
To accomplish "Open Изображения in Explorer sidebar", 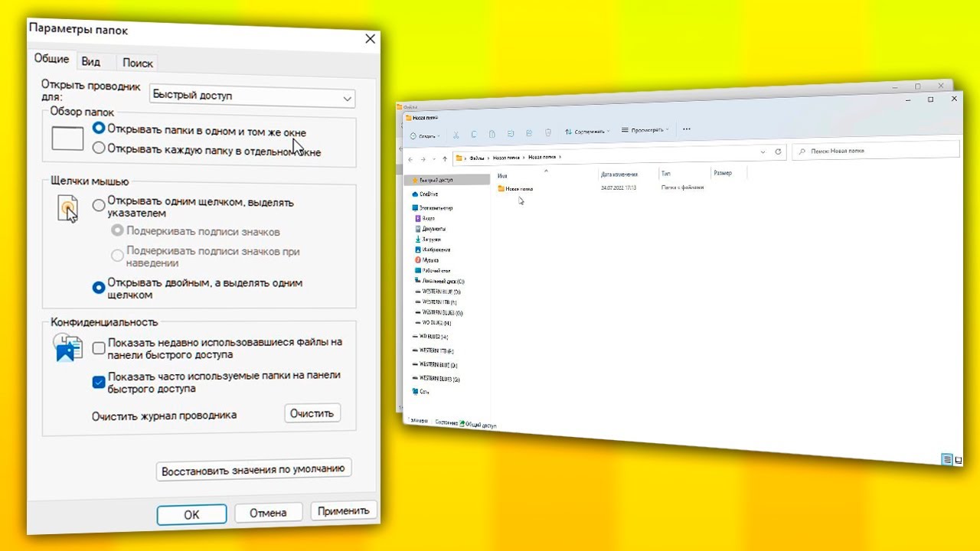I will 433,249.
